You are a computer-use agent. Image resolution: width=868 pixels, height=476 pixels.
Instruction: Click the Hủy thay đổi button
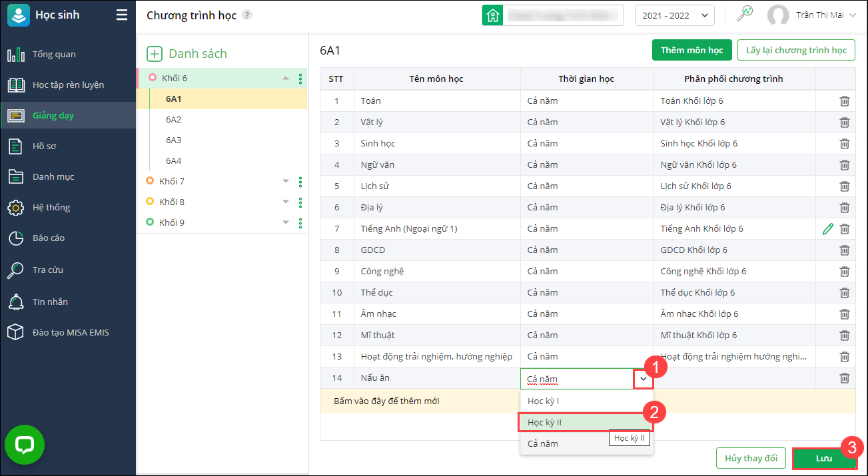pos(751,459)
